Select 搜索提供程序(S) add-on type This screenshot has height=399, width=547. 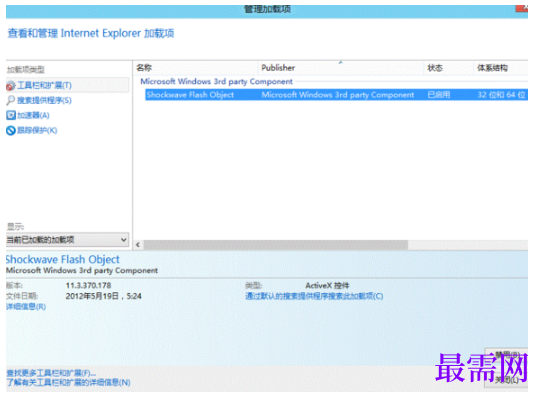44,100
